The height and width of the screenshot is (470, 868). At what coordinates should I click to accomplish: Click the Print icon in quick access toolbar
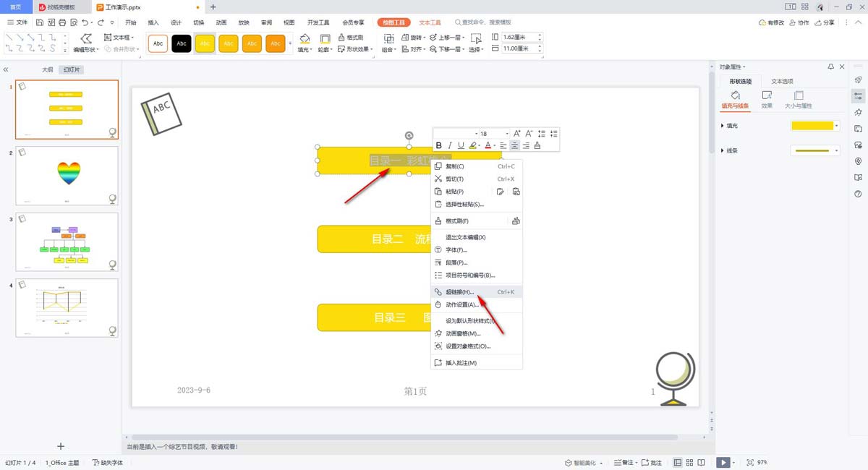click(x=62, y=22)
